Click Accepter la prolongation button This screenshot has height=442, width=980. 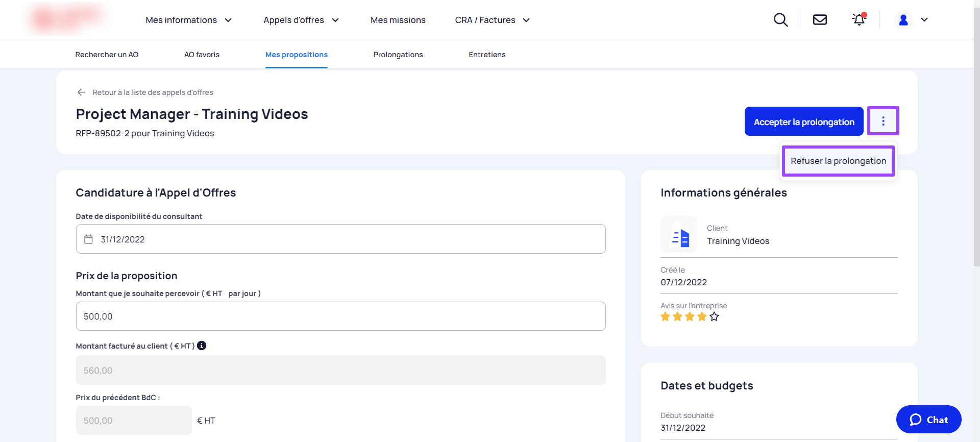coord(804,121)
